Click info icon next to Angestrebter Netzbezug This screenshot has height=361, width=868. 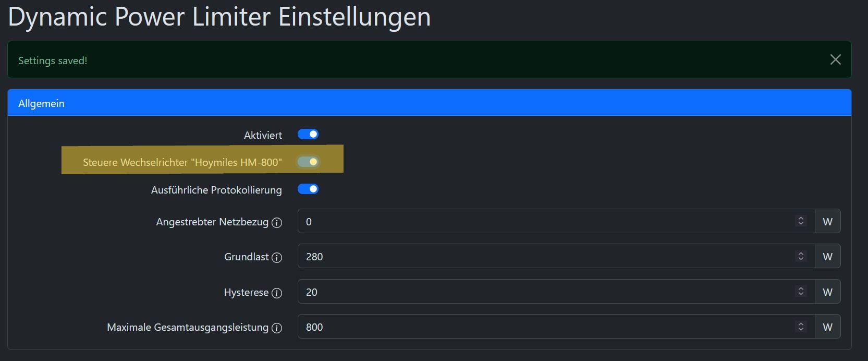tap(277, 223)
